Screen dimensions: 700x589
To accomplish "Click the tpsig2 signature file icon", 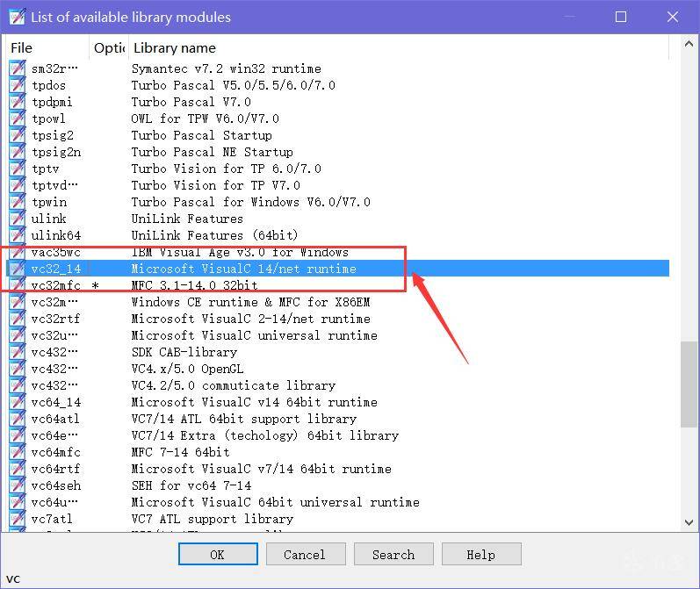I will [17, 135].
